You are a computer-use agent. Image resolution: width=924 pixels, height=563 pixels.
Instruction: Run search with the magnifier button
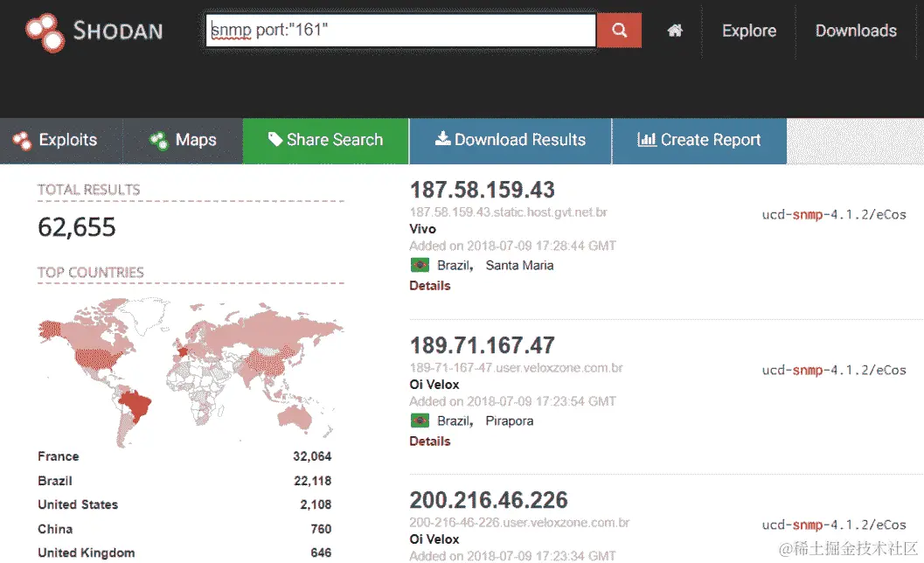click(x=619, y=30)
